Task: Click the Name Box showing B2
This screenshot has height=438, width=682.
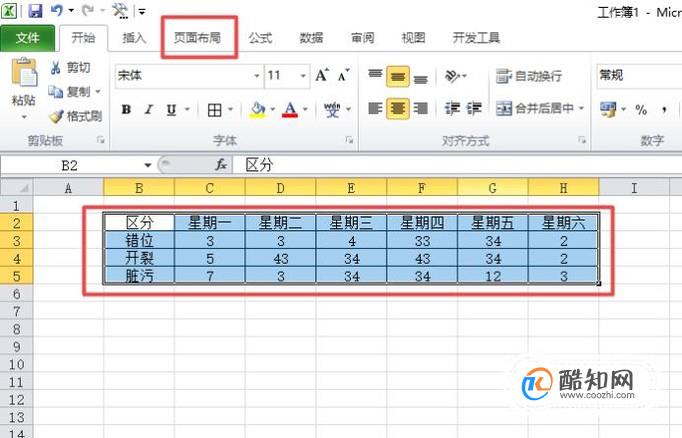Action: pos(70,165)
